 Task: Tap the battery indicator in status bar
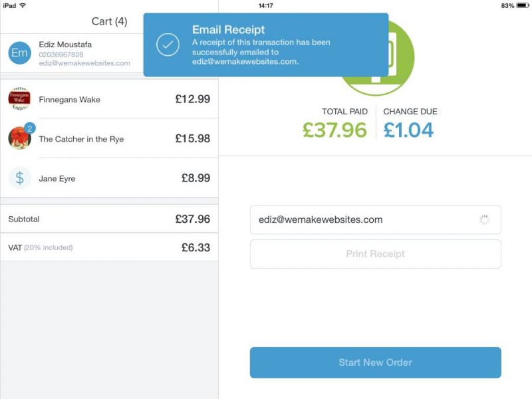[x=522, y=5]
